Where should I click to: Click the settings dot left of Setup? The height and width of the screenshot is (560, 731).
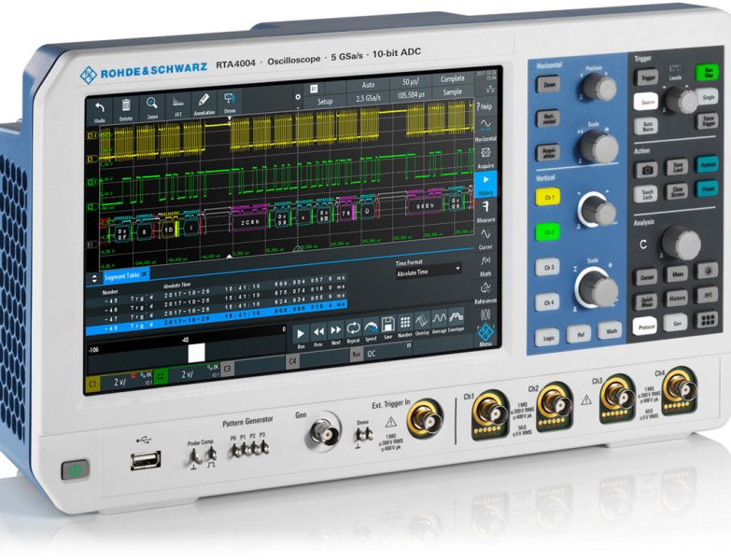tap(298, 97)
